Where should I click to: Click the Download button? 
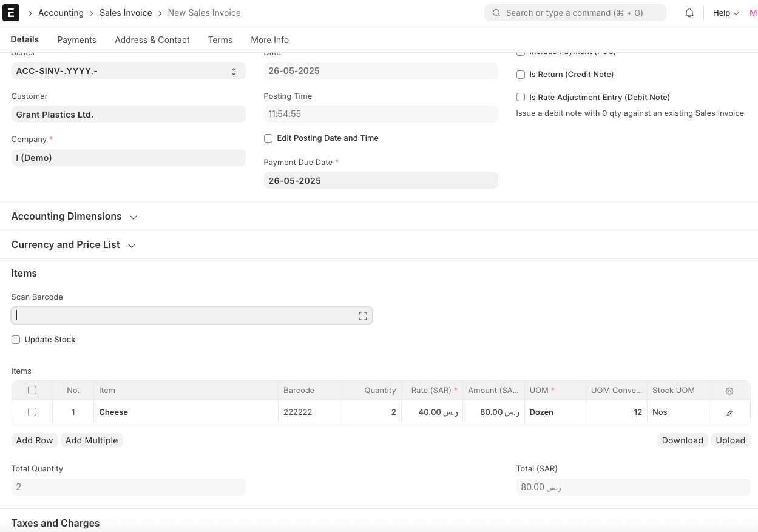[683, 440]
